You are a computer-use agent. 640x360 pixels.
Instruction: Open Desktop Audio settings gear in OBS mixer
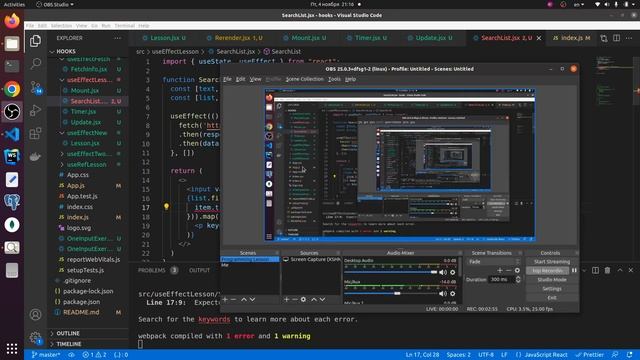(x=452, y=272)
